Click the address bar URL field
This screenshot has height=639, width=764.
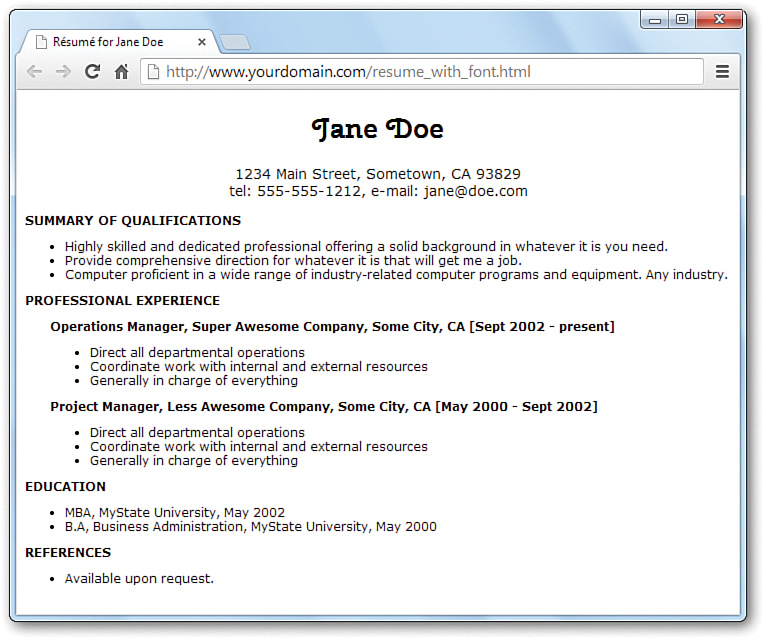[421, 72]
